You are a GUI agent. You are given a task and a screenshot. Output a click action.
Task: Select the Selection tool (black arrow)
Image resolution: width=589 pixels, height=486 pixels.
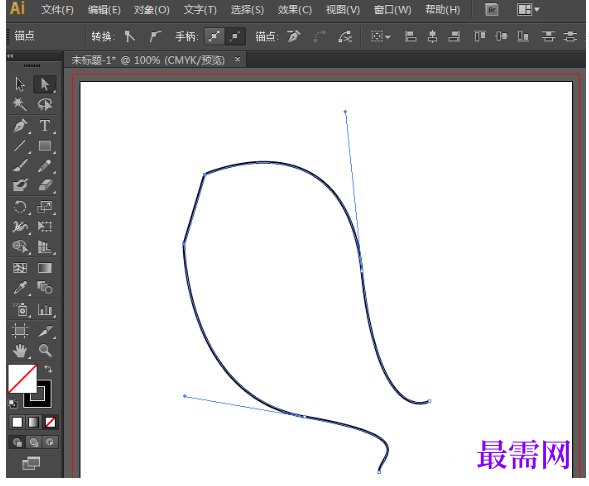click(x=20, y=84)
